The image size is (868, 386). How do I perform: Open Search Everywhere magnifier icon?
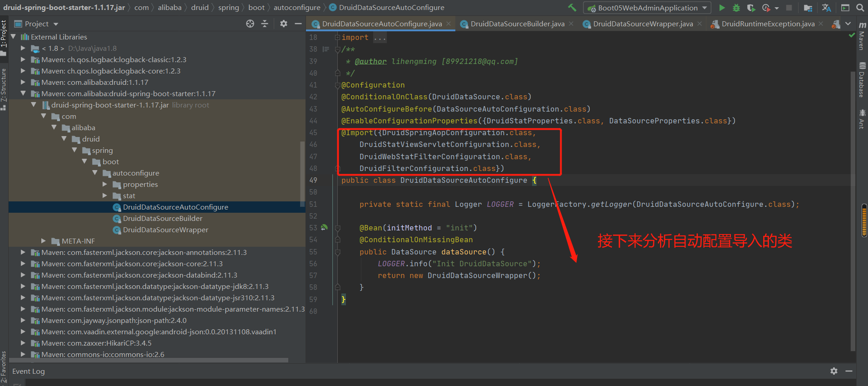860,8
